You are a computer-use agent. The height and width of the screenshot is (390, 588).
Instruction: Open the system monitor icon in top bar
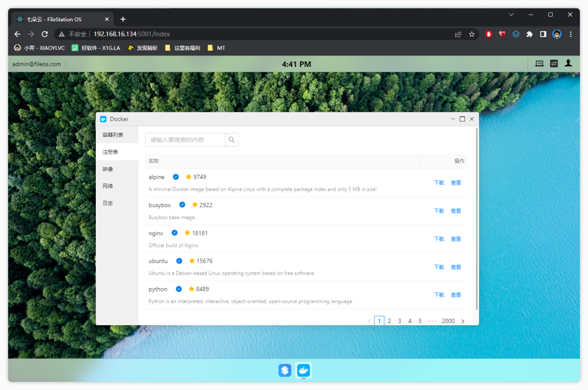coord(539,64)
